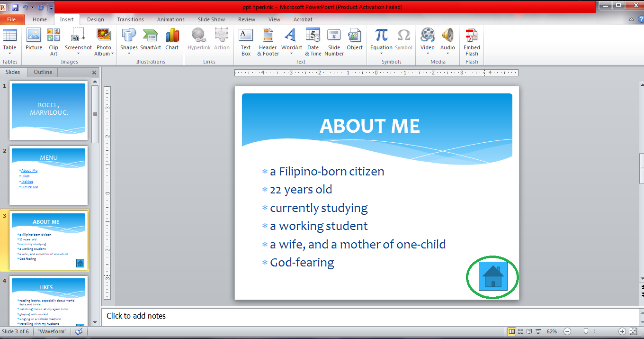Image resolution: width=644 pixels, height=339 pixels.
Task: Switch to the Design ribbon tab
Action: [95, 19]
